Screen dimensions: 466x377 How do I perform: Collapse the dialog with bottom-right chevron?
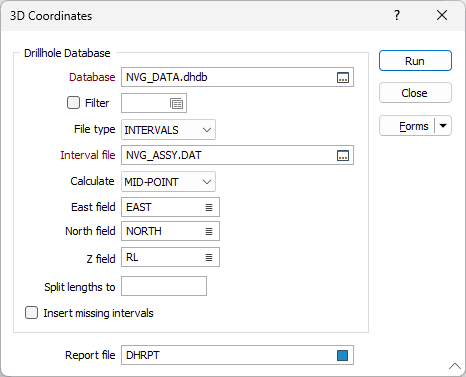coord(455,366)
